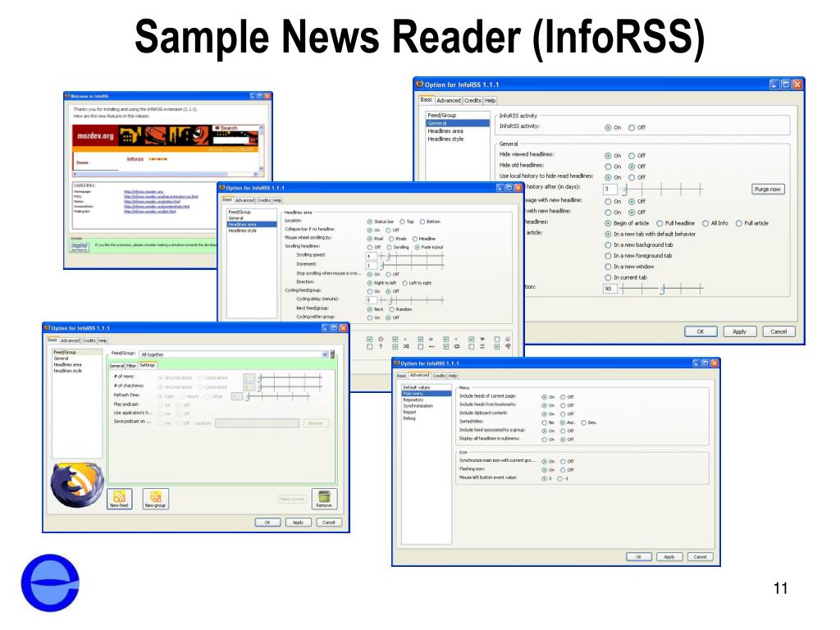Toggle checkbox beside the pause icon
Viewport: 840px width, 630px height.
pyautogui.click(x=420, y=339)
